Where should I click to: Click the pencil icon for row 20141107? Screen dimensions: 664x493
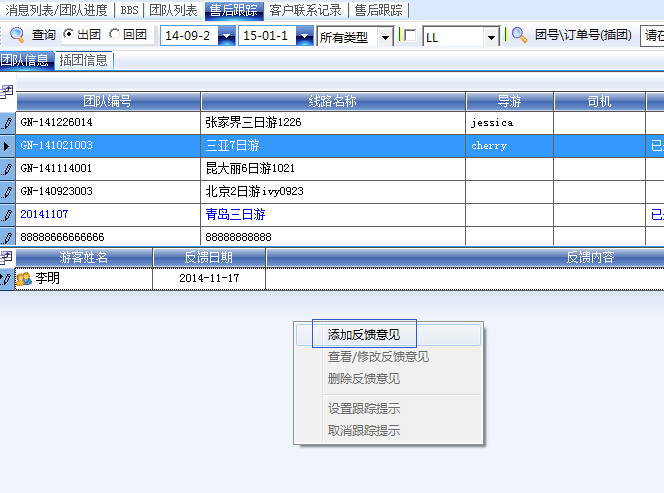[x=8, y=215]
